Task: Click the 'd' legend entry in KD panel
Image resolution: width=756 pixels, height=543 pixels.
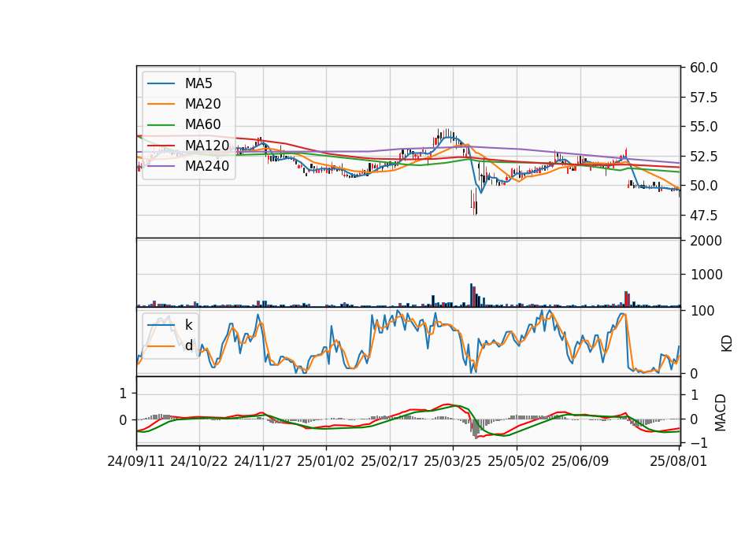Action: coord(188,345)
